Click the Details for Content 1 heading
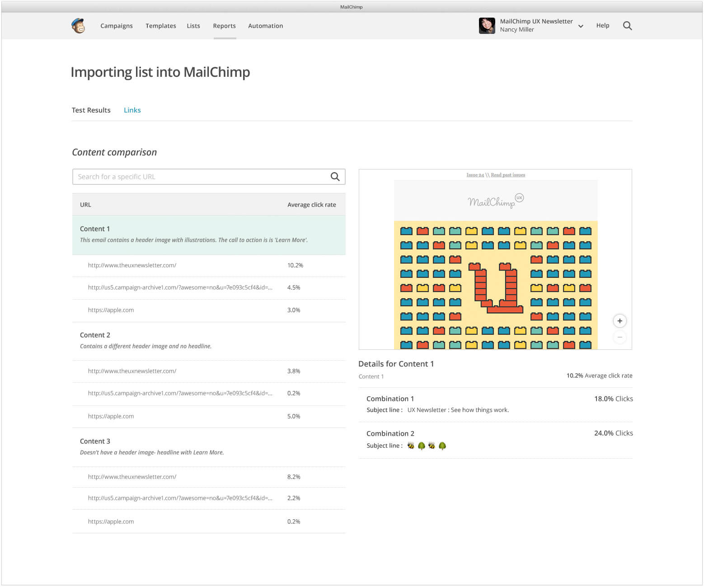This screenshot has height=588, width=704. 396,364
